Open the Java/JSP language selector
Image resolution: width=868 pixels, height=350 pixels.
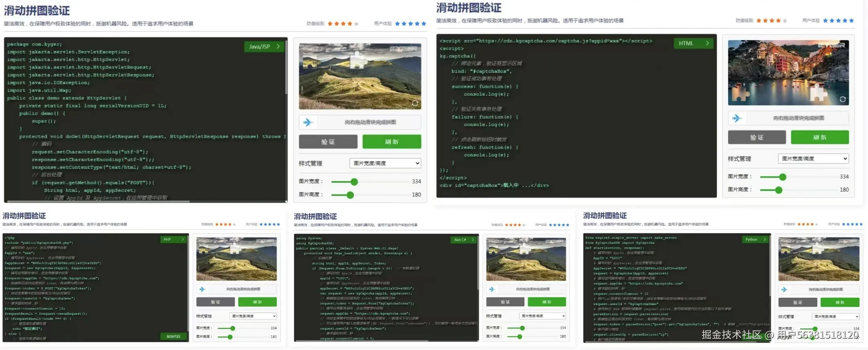pos(264,47)
